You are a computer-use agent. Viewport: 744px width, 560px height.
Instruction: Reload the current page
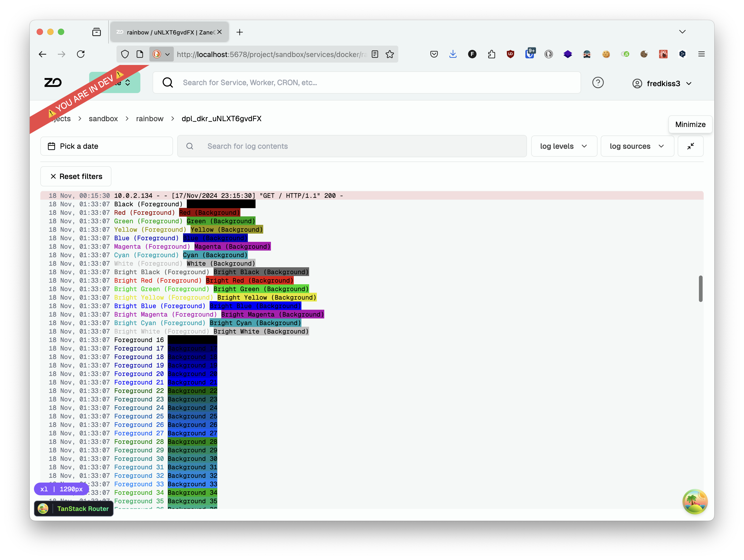coord(81,54)
